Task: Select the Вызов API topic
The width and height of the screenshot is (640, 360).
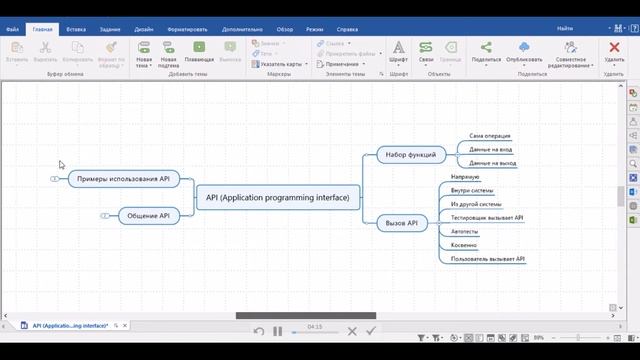Action: coord(402,223)
